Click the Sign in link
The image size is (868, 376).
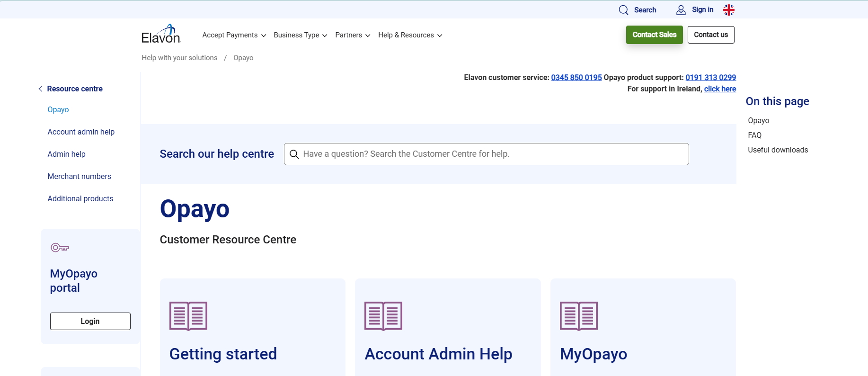click(x=702, y=9)
